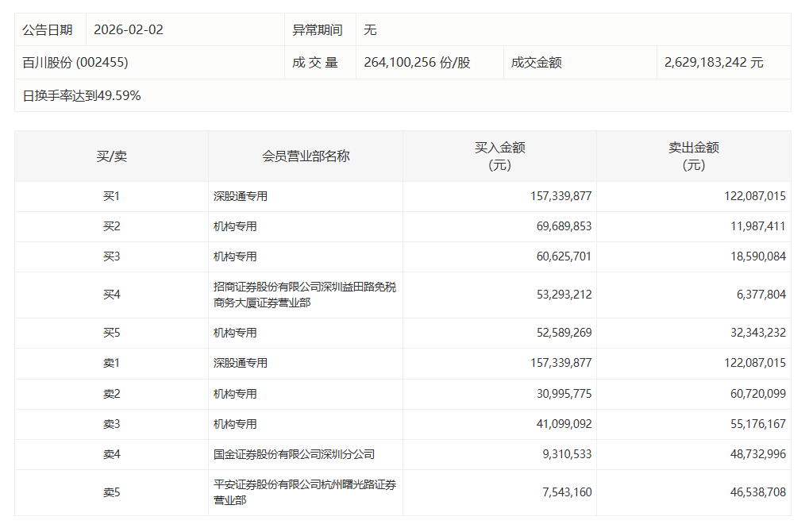The width and height of the screenshot is (809, 532).
Task: Open 招商证券 深圳益田路 branch entry
Action: click(304, 295)
